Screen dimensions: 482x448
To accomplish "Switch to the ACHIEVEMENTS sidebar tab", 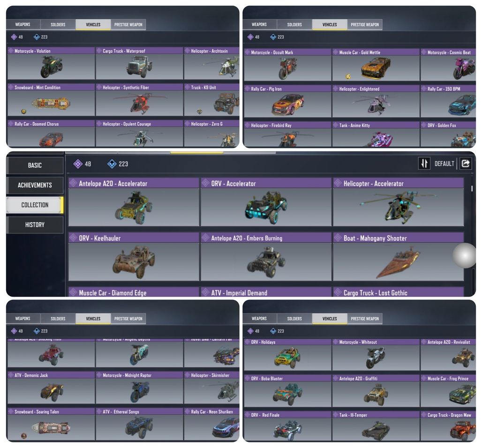I will click(35, 185).
